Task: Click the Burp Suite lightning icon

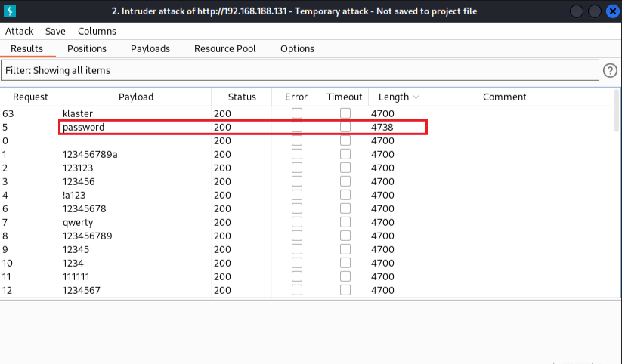Action: click(10, 11)
